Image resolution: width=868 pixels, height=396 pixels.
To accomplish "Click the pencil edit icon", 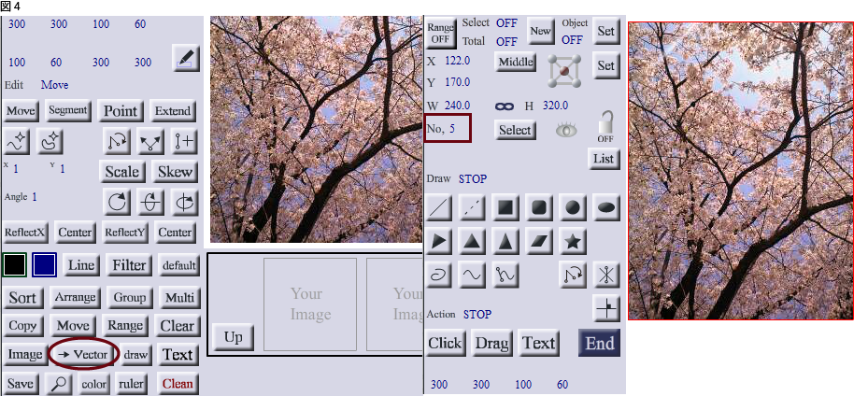I will point(185,59).
